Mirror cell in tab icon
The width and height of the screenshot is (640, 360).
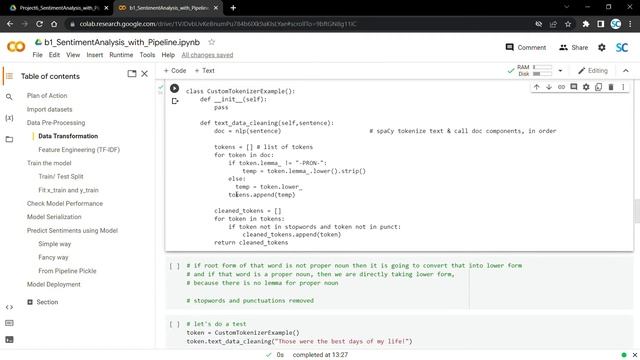(x=598, y=87)
